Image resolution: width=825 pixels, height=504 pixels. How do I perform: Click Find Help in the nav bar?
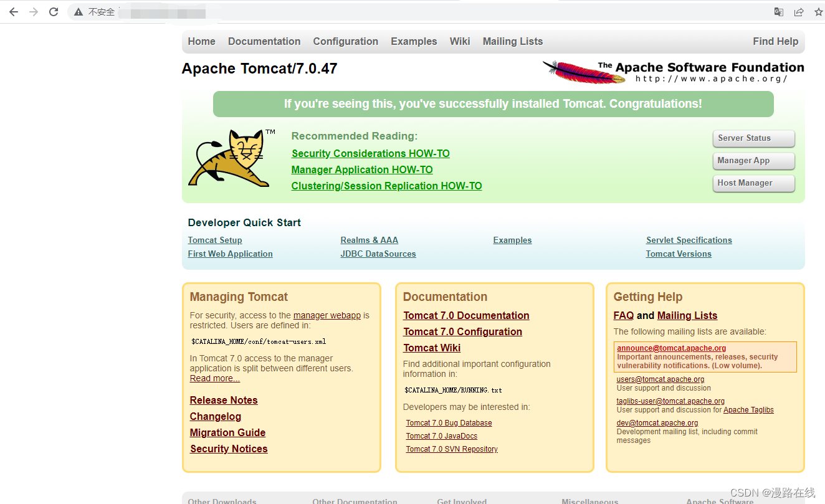pyautogui.click(x=776, y=41)
